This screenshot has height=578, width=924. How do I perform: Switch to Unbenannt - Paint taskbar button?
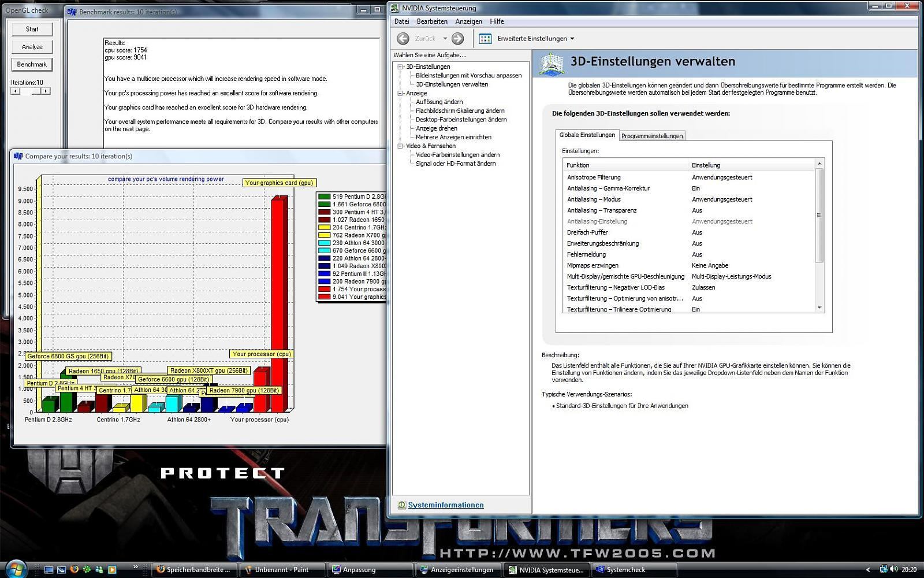click(282, 570)
